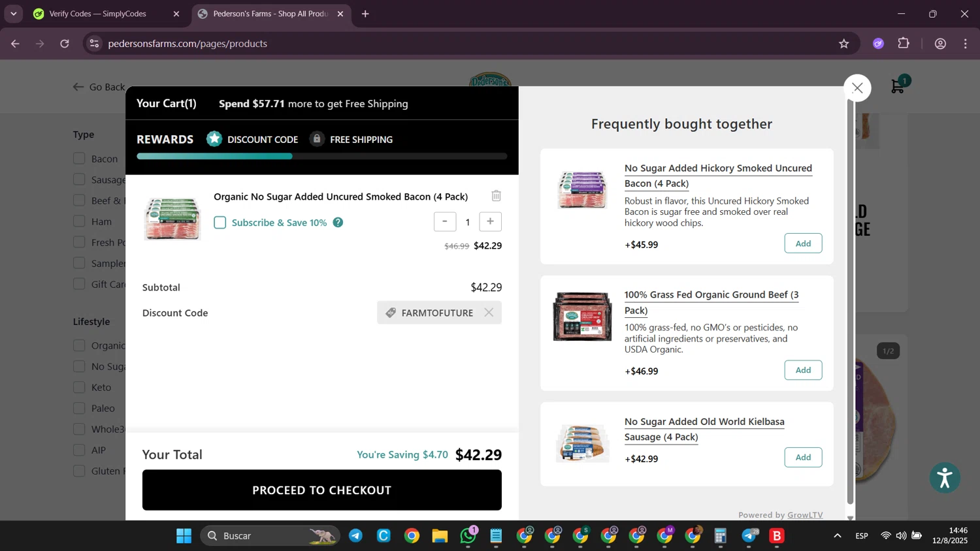Show hidden system tray icons
This screenshot has width=980, height=551.
click(838, 536)
